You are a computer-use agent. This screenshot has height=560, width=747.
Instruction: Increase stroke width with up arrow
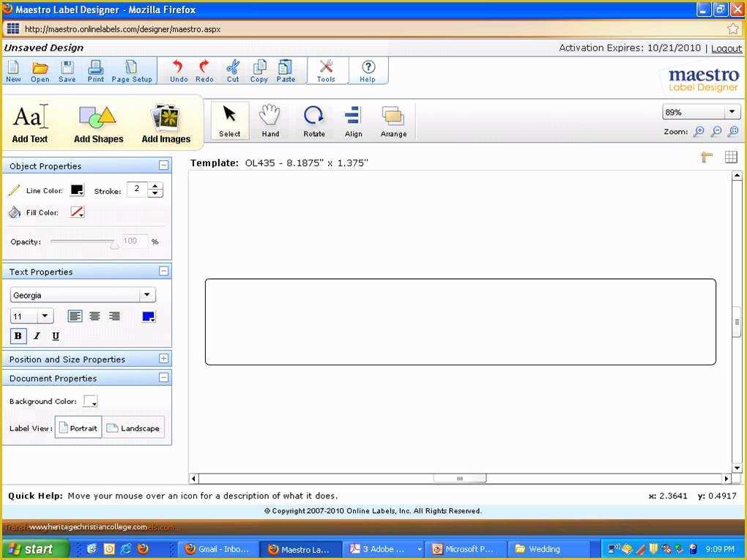click(155, 186)
